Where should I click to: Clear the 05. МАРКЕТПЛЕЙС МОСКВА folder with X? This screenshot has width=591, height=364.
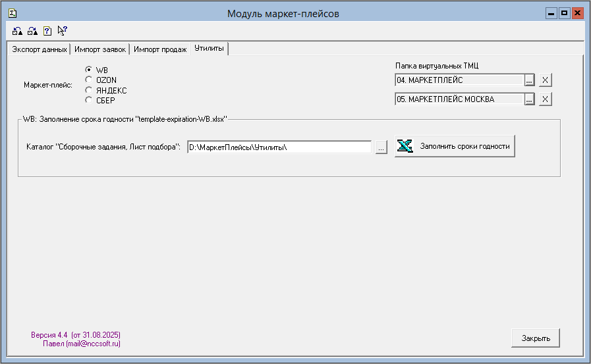[x=545, y=99]
